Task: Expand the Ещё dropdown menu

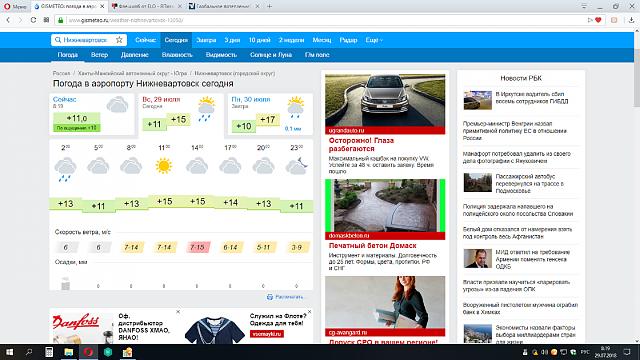Action: (374, 40)
